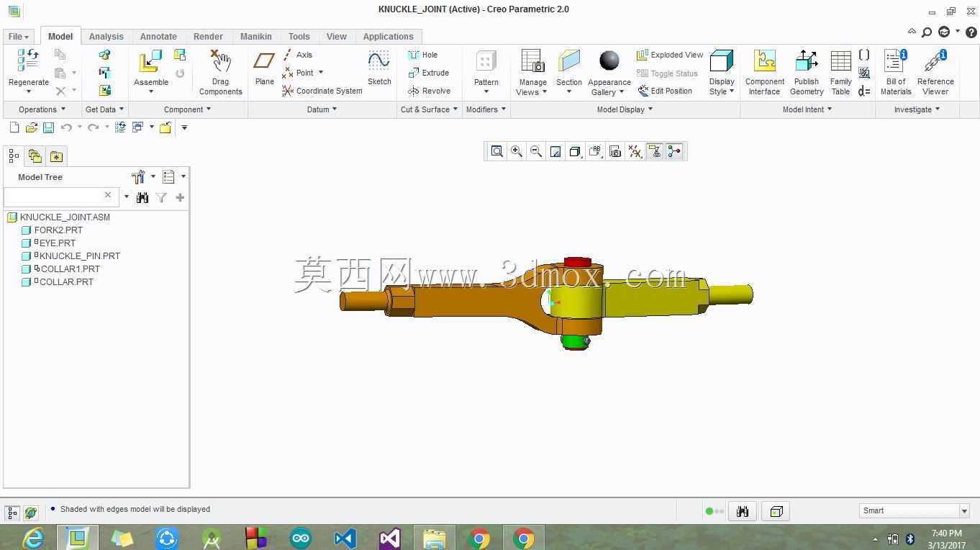This screenshot has width=980, height=550.
Task: Toggle spin center display
Action: pyautogui.click(x=674, y=151)
